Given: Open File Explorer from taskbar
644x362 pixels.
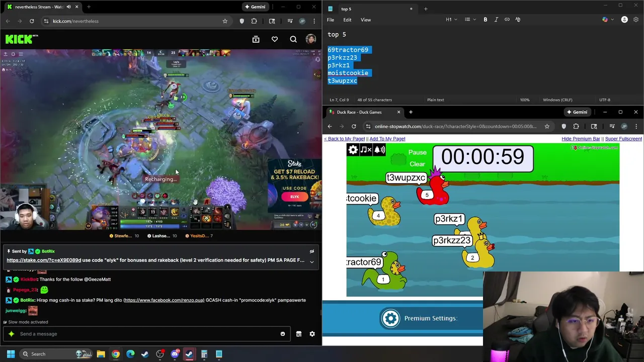Looking at the screenshot, I should [101, 354].
